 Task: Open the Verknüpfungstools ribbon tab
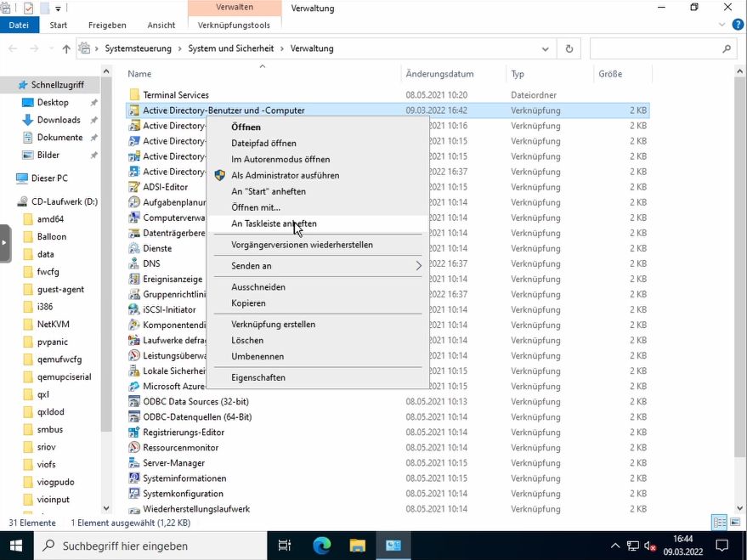pyautogui.click(x=234, y=25)
